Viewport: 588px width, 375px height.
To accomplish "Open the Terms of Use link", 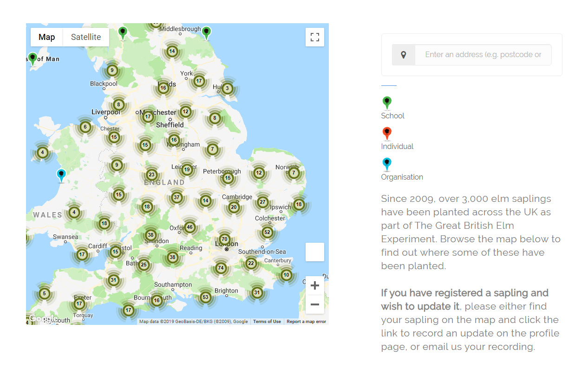I will click(x=267, y=321).
